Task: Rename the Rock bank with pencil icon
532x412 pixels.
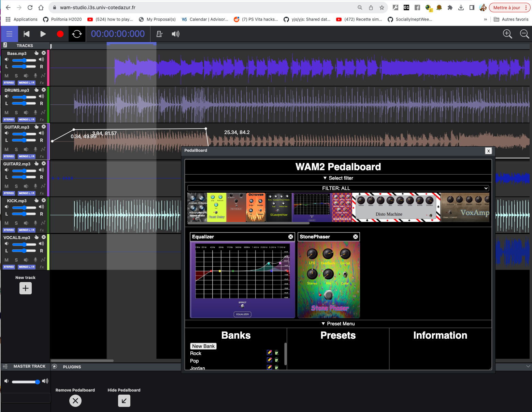Action: (269, 352)
